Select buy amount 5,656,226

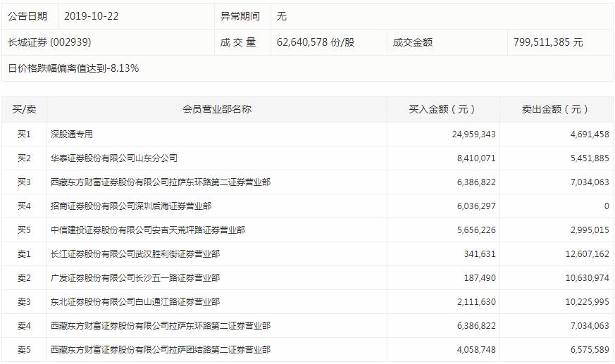(476, 230)
